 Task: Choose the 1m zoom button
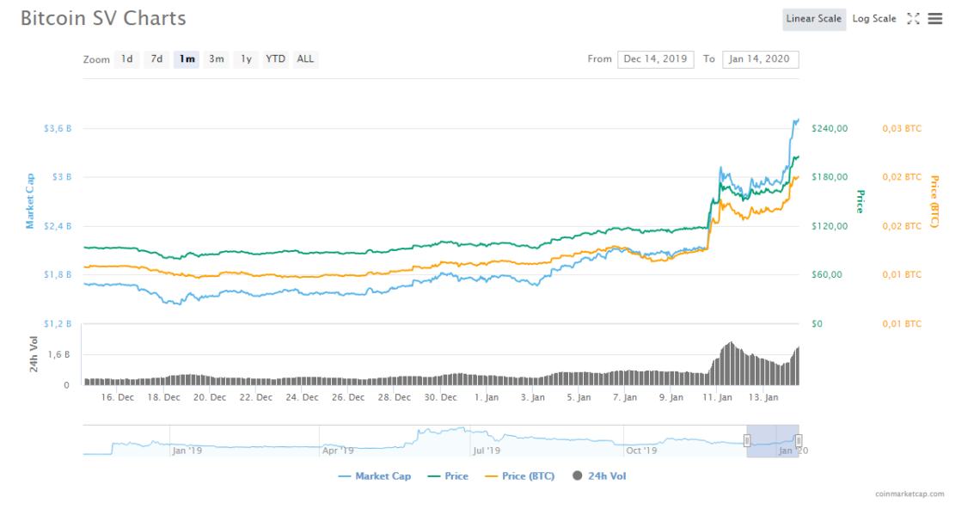point(187,59)
